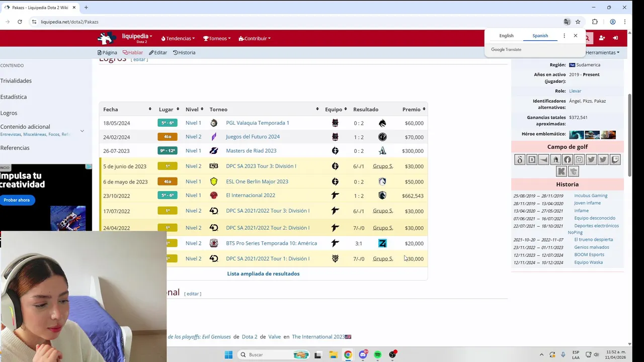Open the Dotabuff D icon link

coord(532,160)
